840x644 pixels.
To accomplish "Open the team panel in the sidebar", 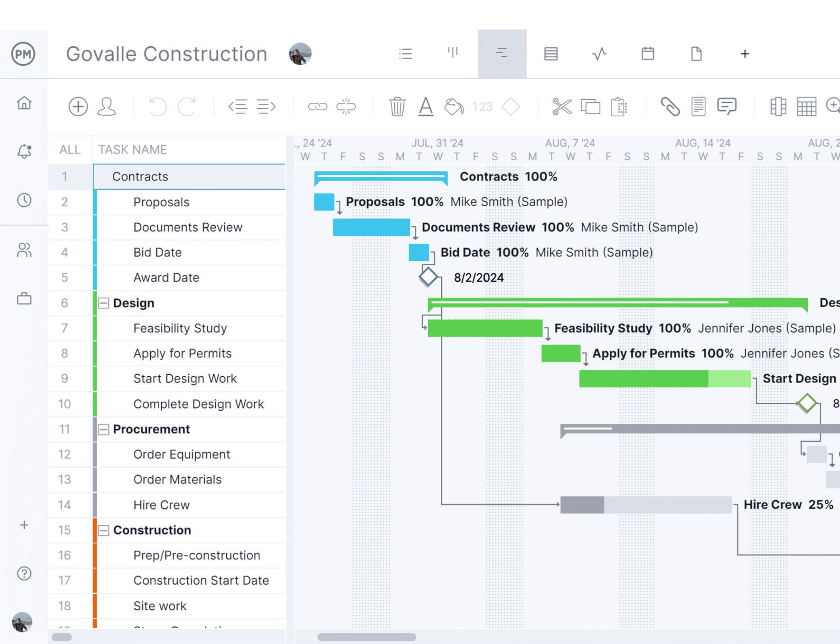I will (x=24, y=250).
